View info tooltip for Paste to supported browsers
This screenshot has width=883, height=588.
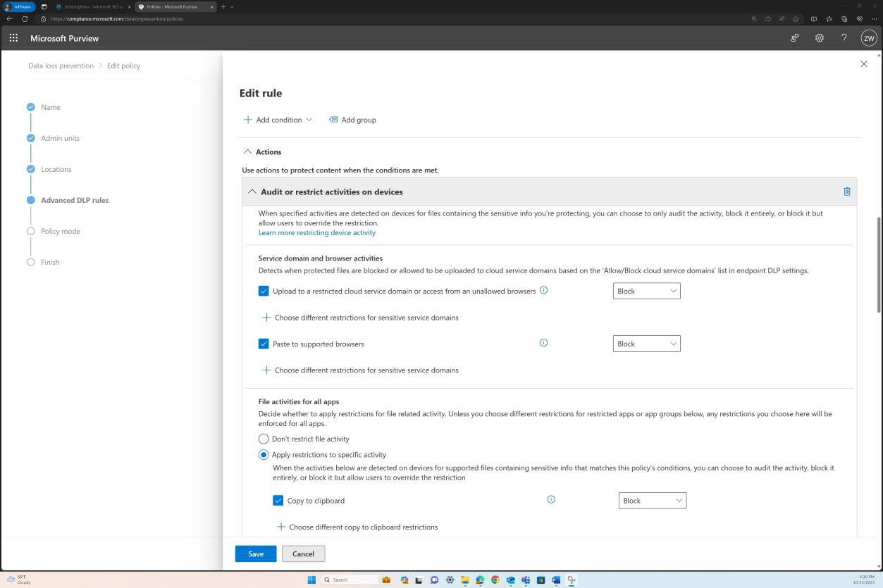(543, 343)
